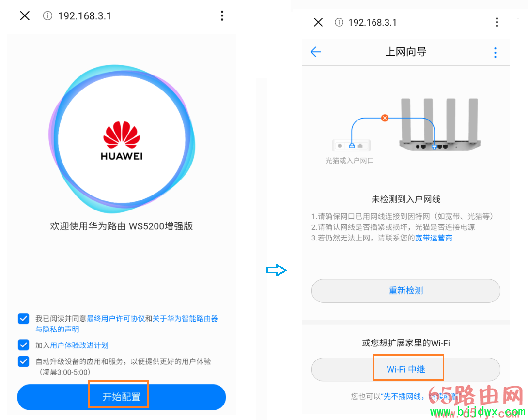Screen dimensions: 528x420
Task: Uncheck the license agreement checkbox
Action: point(24,318)
